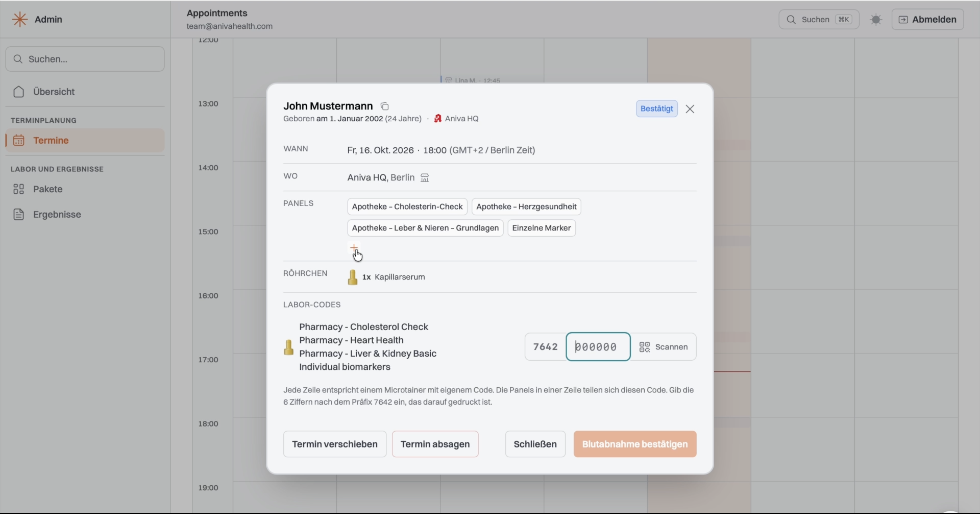Click the gold tube icon in Labor-Codes
The height and width of the screenshot is (514, 980).
(289, 347)
